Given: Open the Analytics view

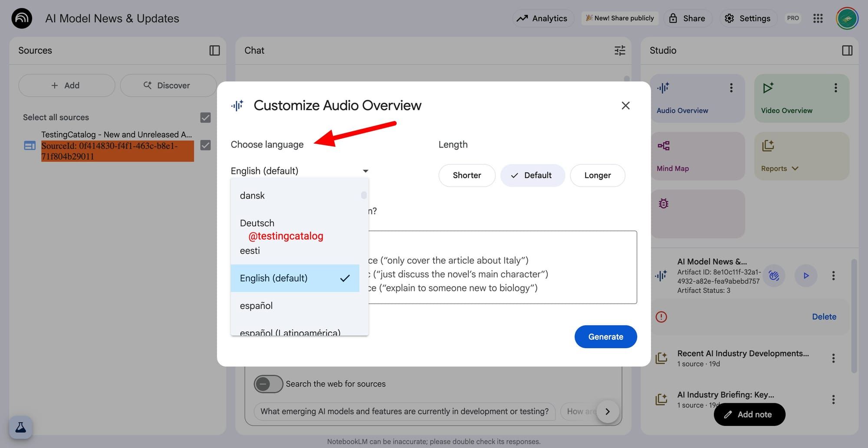Looking at the screenshot, I should (x=543, y=18).
